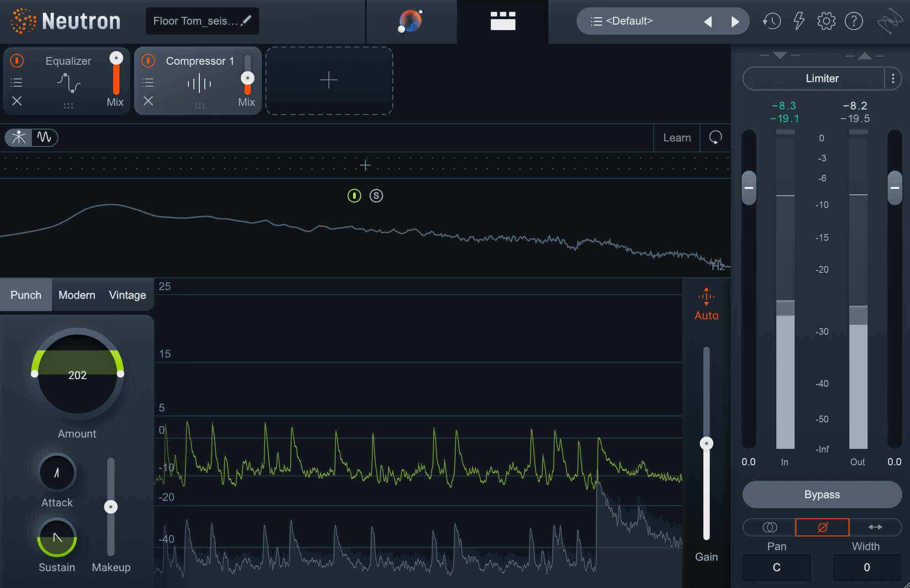910x588 pixels.
Task: Select the Punch mode tab
Action: (26, 295)
